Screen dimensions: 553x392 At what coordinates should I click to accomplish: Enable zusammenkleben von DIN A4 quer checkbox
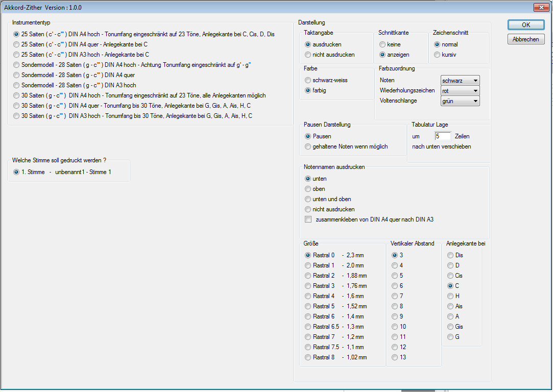(x=308, y=219)
